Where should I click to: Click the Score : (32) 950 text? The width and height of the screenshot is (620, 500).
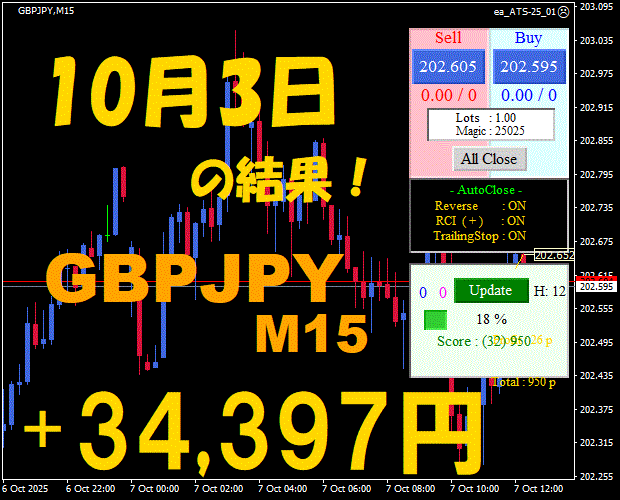[x=484, y=341]
